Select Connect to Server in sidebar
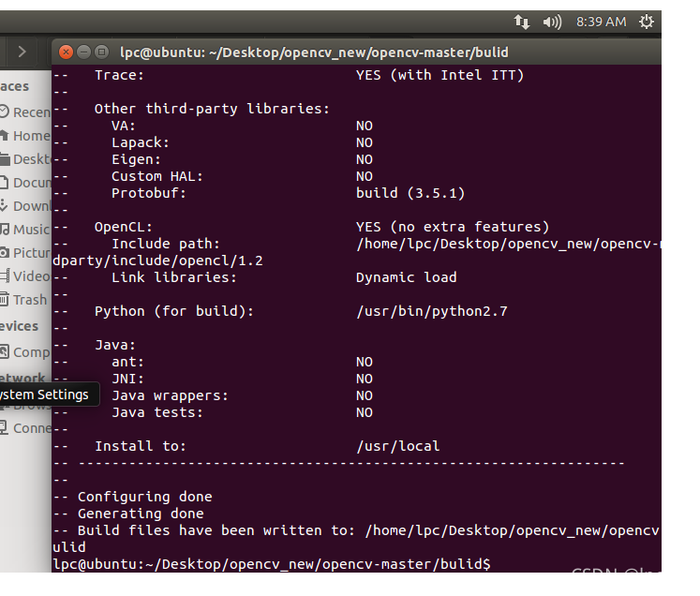 25,428
